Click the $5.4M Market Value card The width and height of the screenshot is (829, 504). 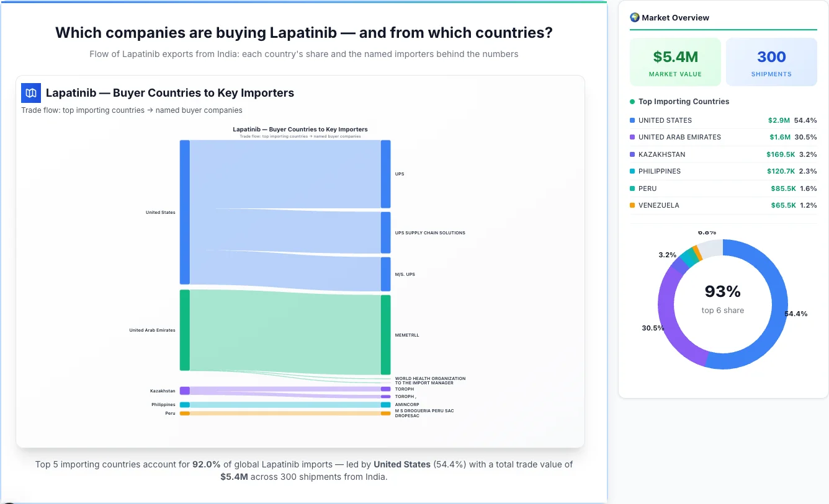(675, 61)
